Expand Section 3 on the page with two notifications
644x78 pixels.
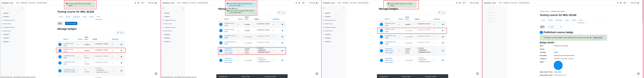coord(163,38)
